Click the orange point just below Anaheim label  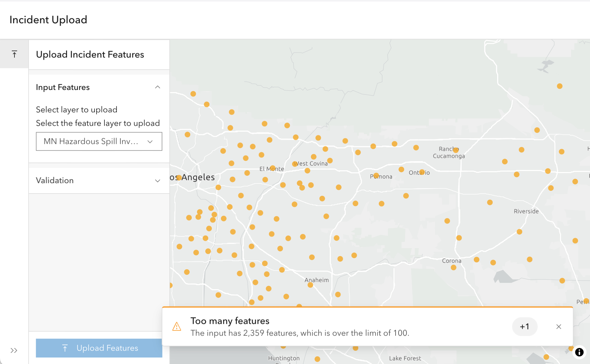tap(310, 285)
